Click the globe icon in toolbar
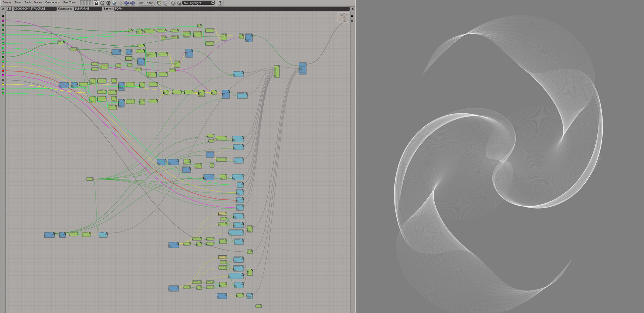The width and height of the screenshot is (644, 313). (115, 3)
